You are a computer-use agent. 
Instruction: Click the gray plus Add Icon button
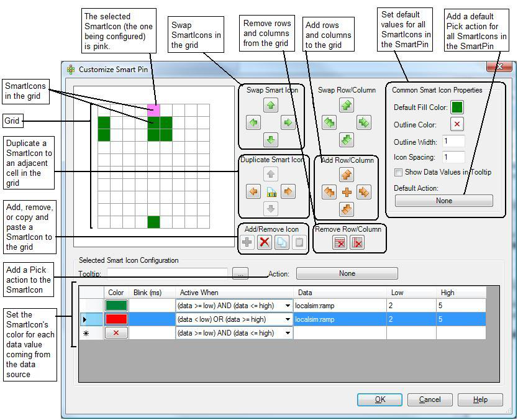pyautogui.click(x=247, y=242)
